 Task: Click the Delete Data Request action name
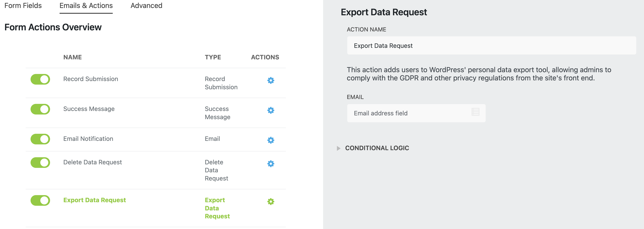coord(93,162)
